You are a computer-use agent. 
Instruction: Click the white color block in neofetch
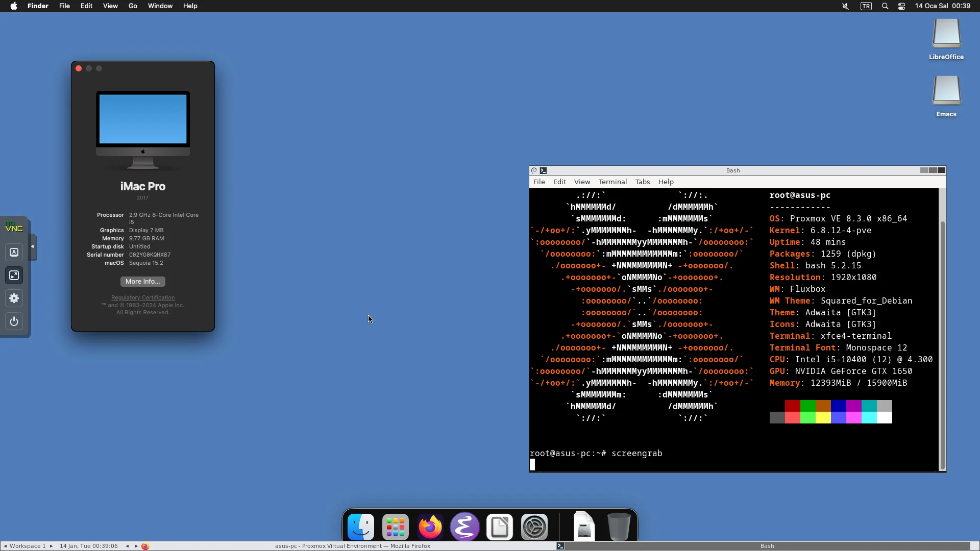point(885,418)
